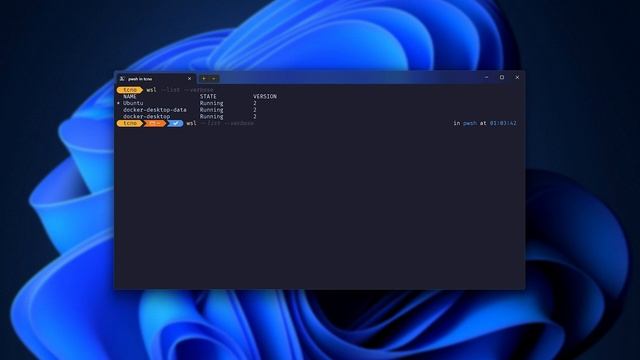
Task: Click the orange path segment in prompt
Action: pos(154,123)
